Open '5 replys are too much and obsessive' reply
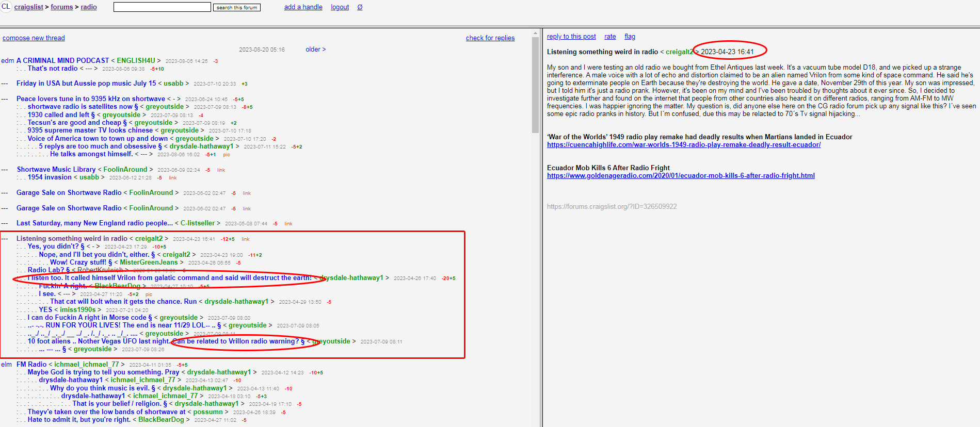This screenshot has height=427, width=980. click(100, 146)
